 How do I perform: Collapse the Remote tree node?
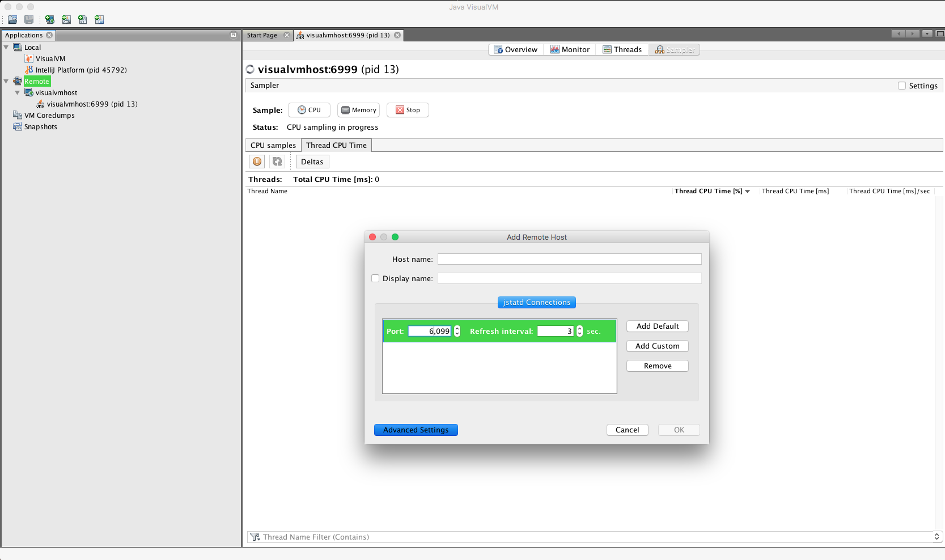click(x=6, y=82)
